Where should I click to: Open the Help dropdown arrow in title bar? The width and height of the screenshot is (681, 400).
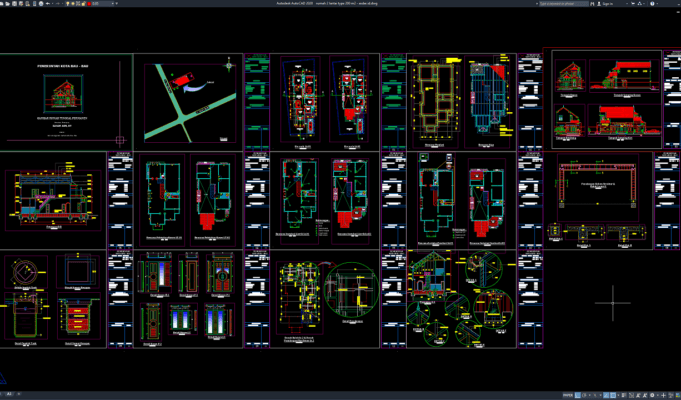pos(658,4)
